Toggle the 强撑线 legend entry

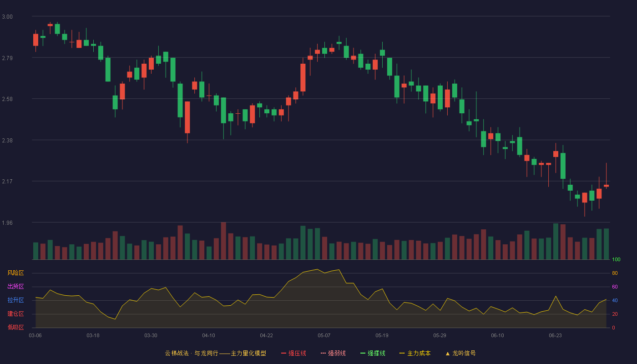click(x=373, y=353)
